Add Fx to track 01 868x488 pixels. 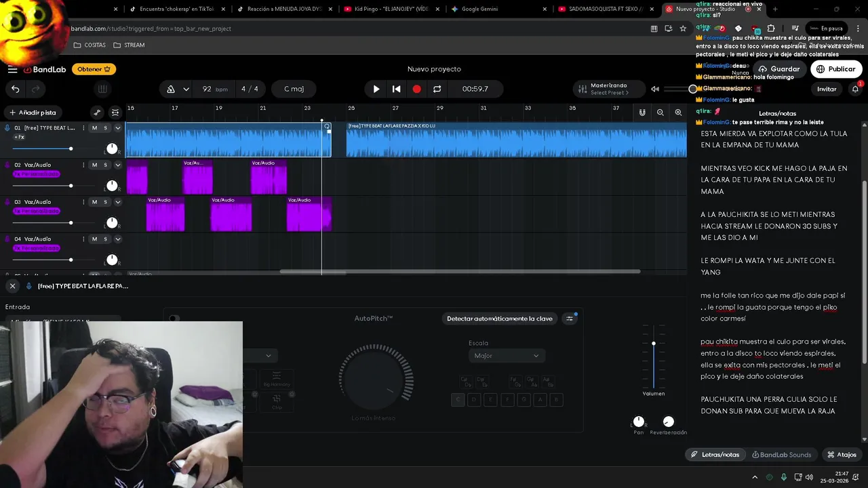[x=20, y=137]
